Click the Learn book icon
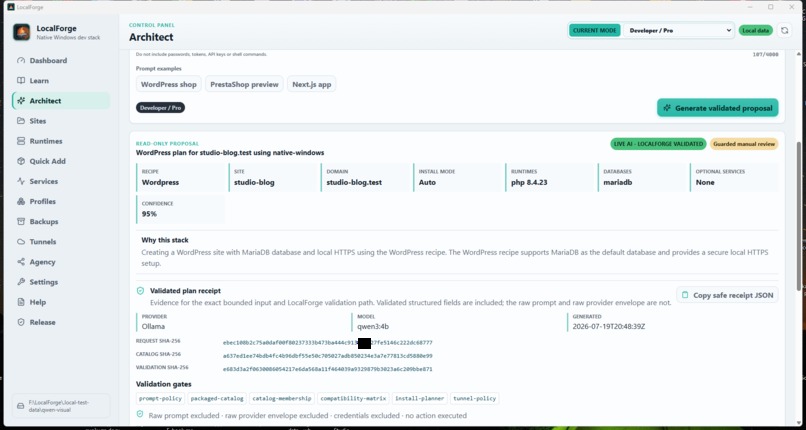The width and height of the screenshot is (806, 430). pos(21,81)
